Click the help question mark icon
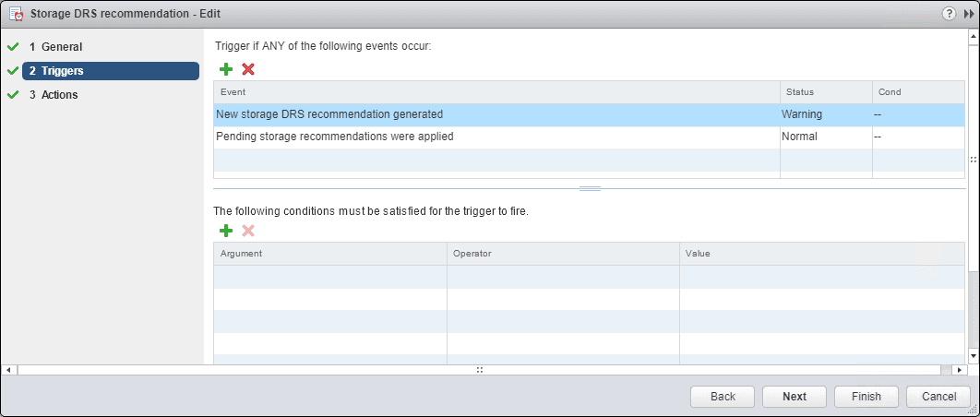Screen dimensions: 980x417 (949, 14)
